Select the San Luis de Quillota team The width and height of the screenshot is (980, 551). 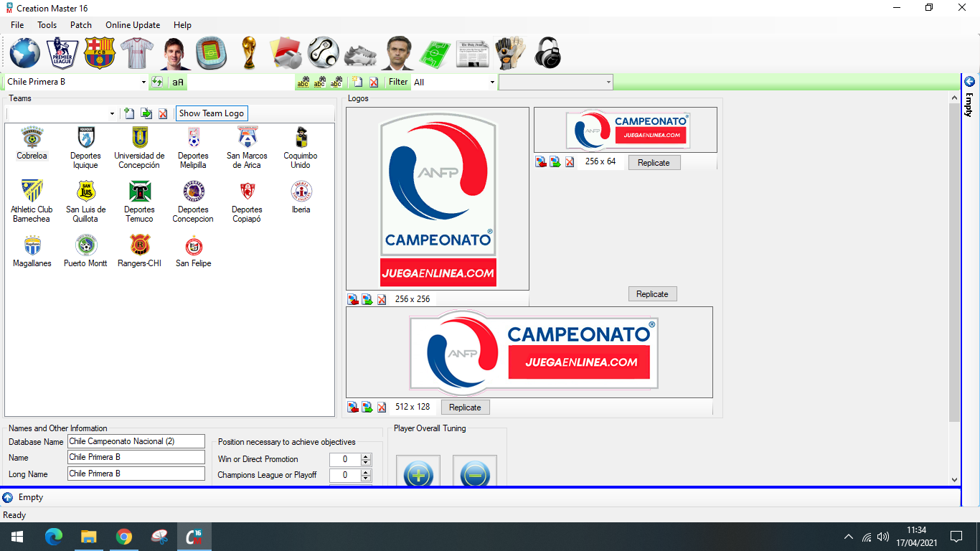tap(85, 202)
